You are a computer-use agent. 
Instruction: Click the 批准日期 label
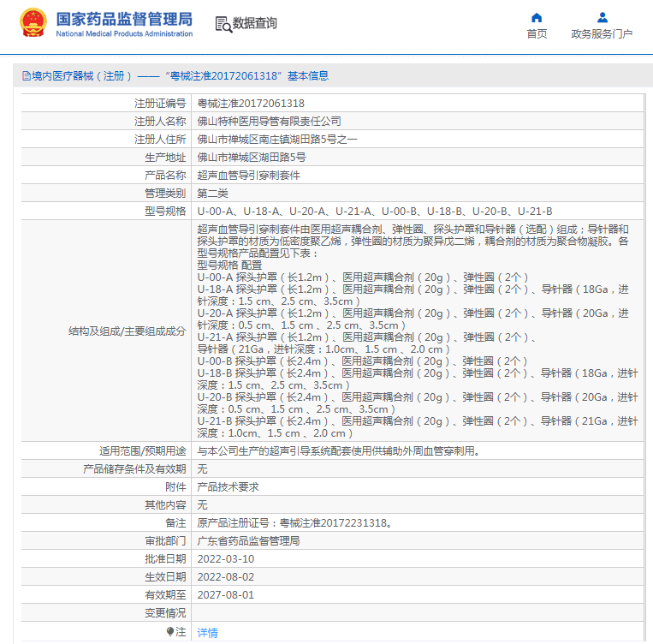[165, 559]
